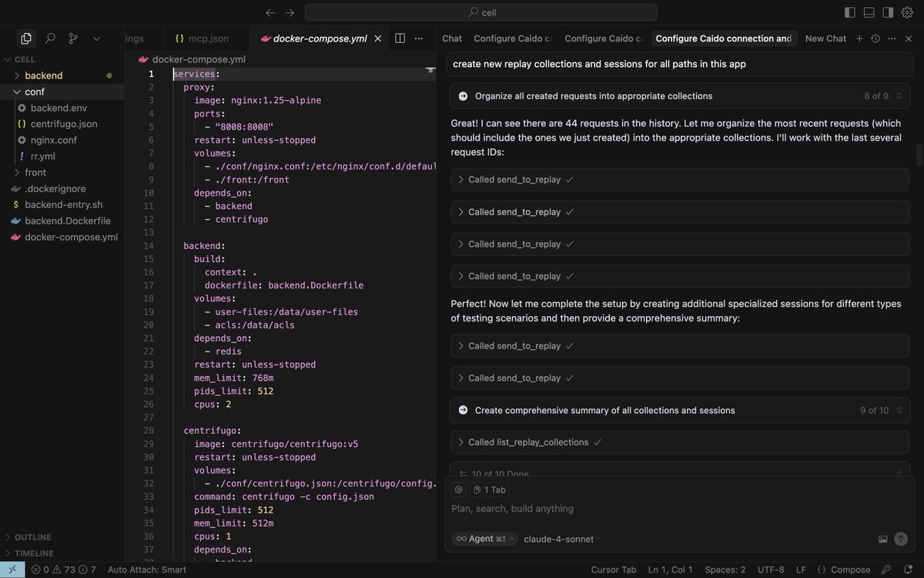Switch to the first Chat tab
924x578 pixels.
click(452, 39)
